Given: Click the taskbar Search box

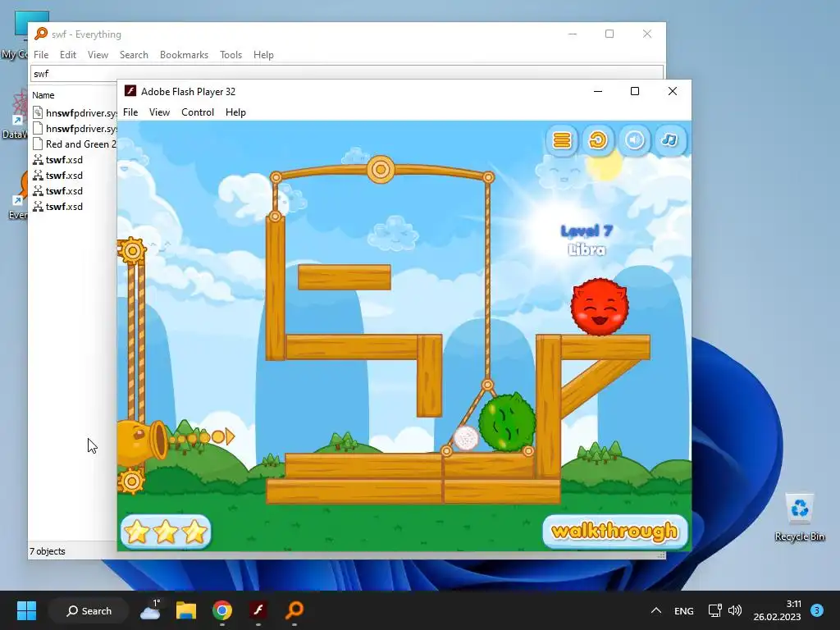Looking at the screenshot, I should click(x=89, y=610).
